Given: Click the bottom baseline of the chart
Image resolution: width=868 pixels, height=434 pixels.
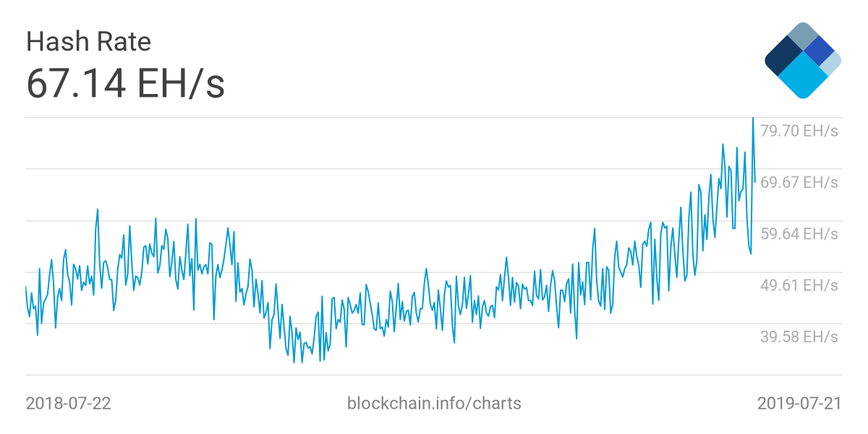Looking at the screenshot, I should click(x=434, y=375).
